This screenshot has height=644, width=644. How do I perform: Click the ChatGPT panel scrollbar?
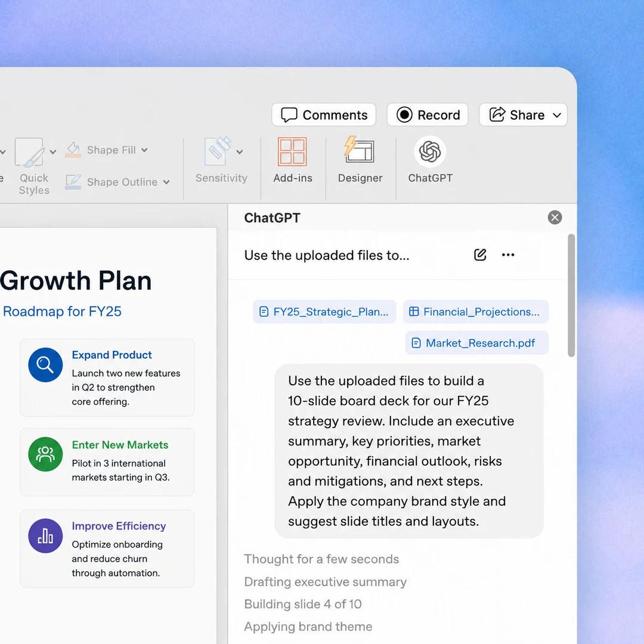[x=571, y=295]
